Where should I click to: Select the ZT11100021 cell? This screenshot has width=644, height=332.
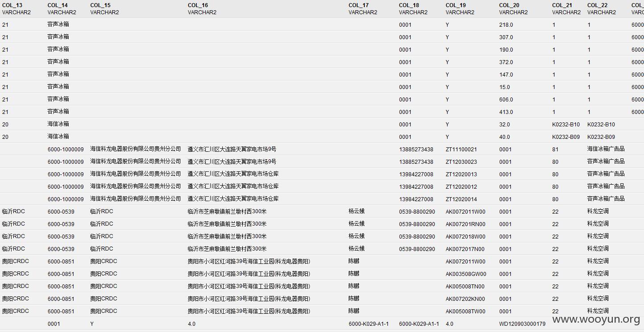(461, 150)
